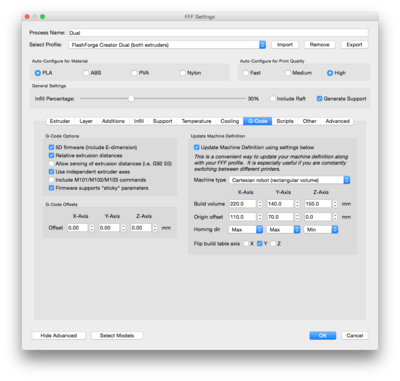
Task: Click the Remove profile button
Action: pos(319,45)
